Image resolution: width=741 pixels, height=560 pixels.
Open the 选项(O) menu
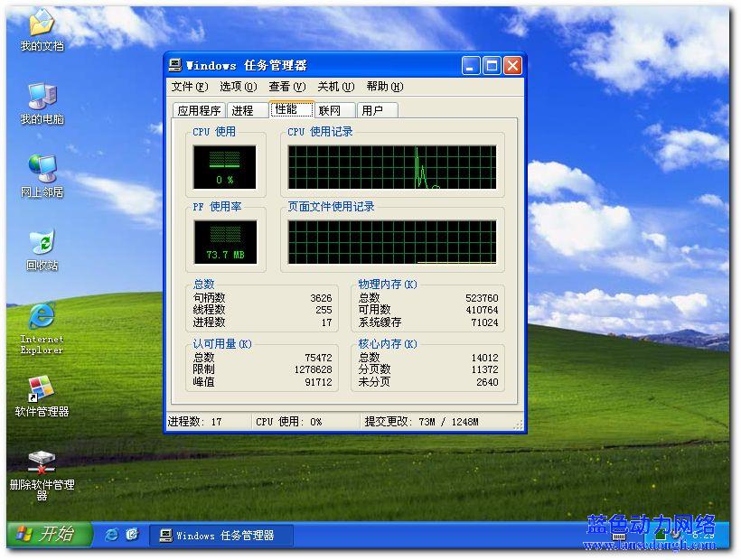pyautogui.click(x=239, y=87)
